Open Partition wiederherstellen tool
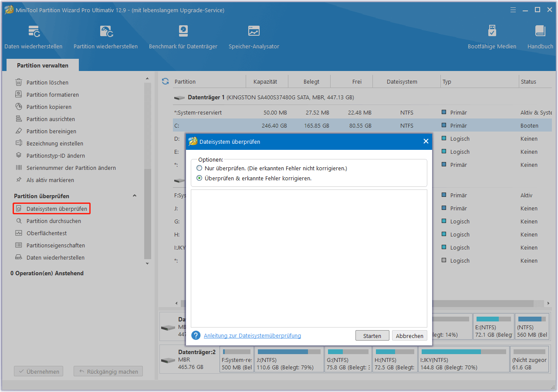 click(x=105, y=37)
